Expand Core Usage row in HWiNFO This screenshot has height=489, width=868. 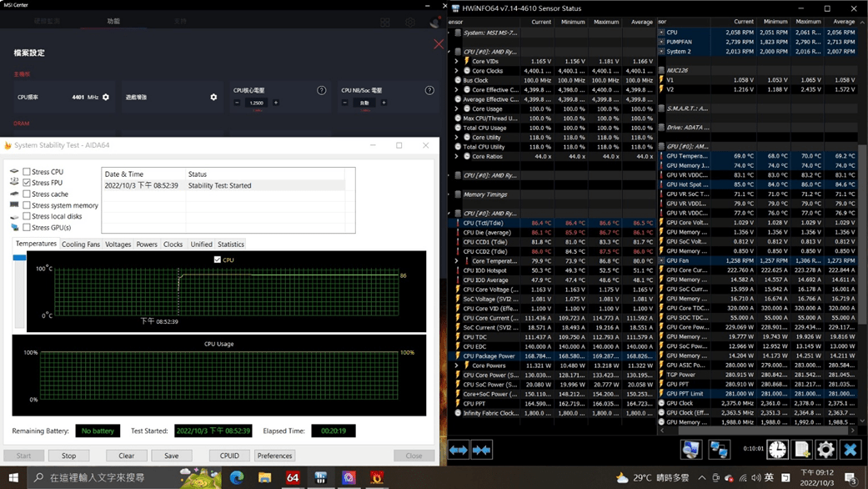[457, 109]
